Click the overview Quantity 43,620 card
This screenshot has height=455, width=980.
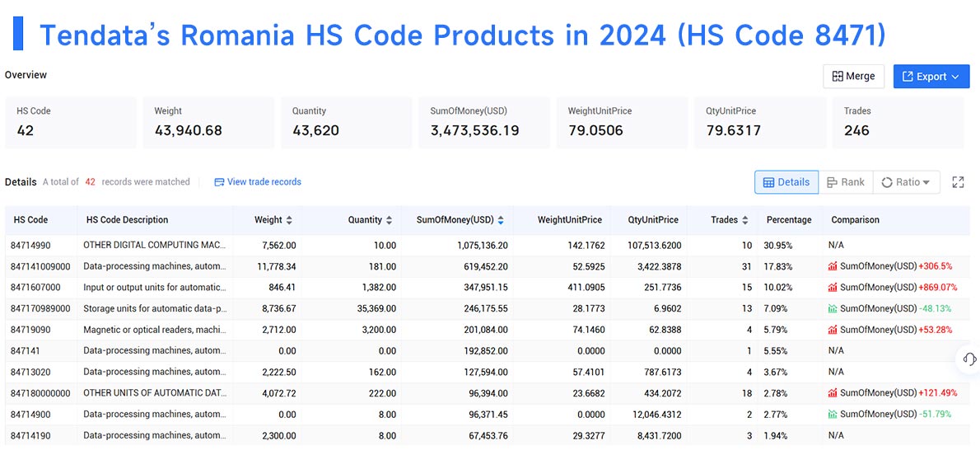346,123
